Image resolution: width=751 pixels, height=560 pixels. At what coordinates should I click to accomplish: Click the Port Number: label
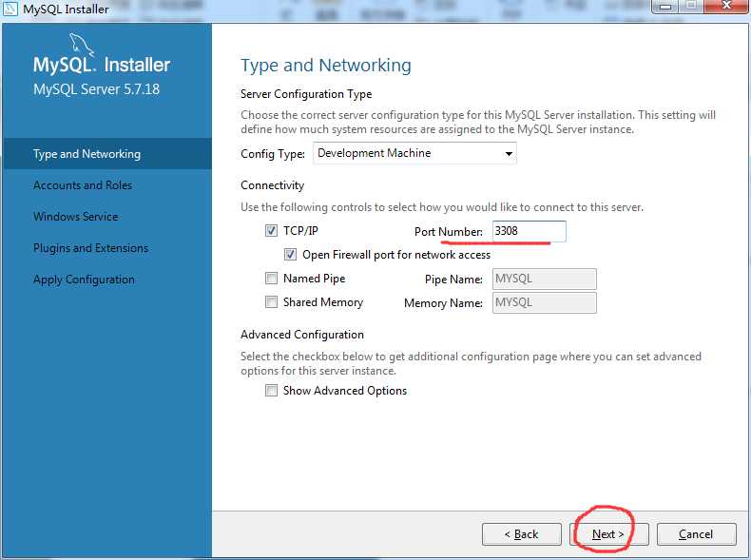[x=449, y=232]
